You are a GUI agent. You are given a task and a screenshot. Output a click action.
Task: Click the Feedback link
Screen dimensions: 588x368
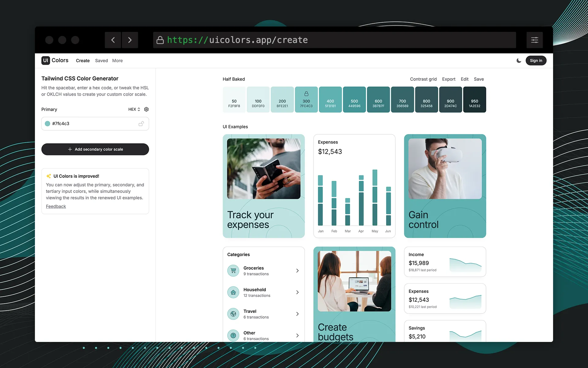point(55,206)
